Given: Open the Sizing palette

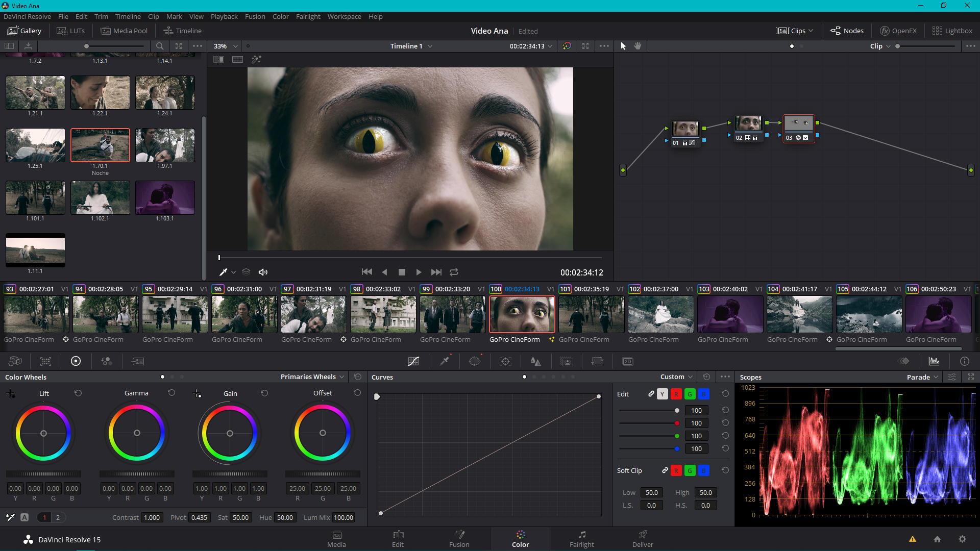Looking at the screenshot, I should [597, 361].
